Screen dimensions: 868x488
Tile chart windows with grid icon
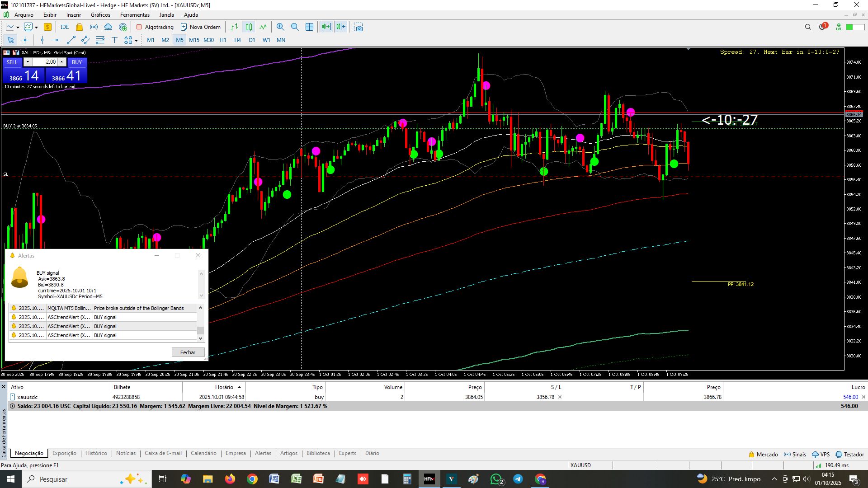coord(309,27)
